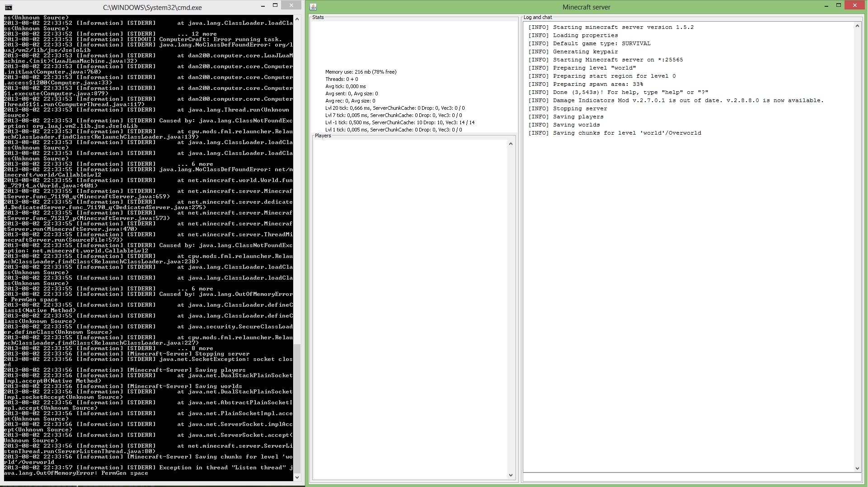Maximize the Minecraft server window
Image resolution: width=868 pixels, height=487 pixels.
tap(839, 5)
